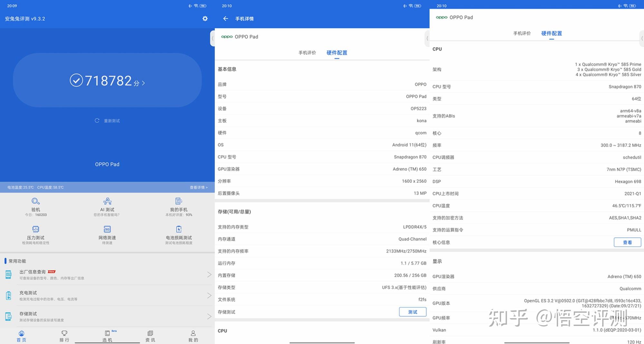Click the 重新测试 retest link
644x344 pixels.
(x=112, y=121)
